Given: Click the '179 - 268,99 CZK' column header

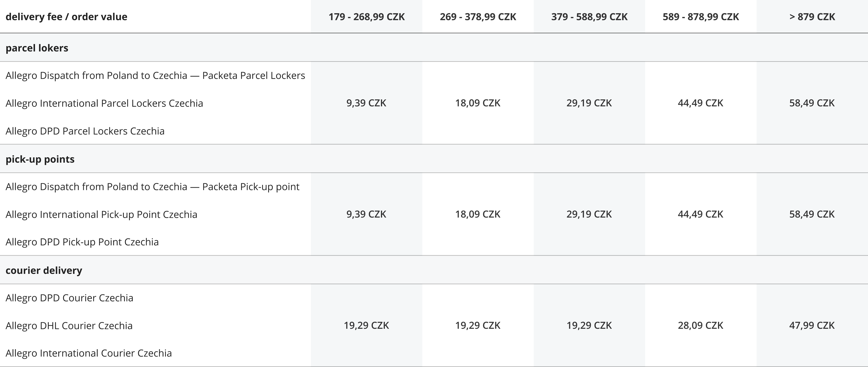Looking at the screenshot, I should (367, 17).
